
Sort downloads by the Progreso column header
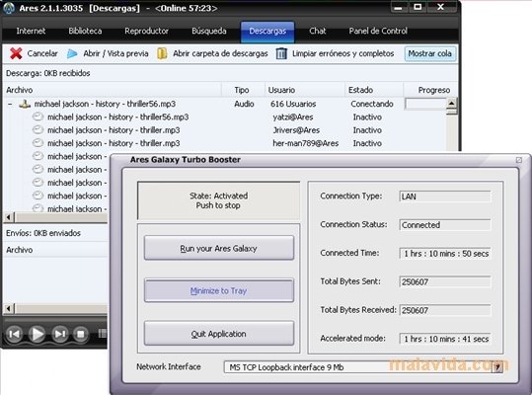point(430,90)
